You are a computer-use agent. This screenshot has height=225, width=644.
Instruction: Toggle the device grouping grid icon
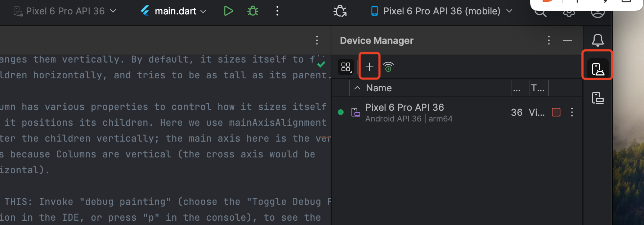[x=346, y=67]
